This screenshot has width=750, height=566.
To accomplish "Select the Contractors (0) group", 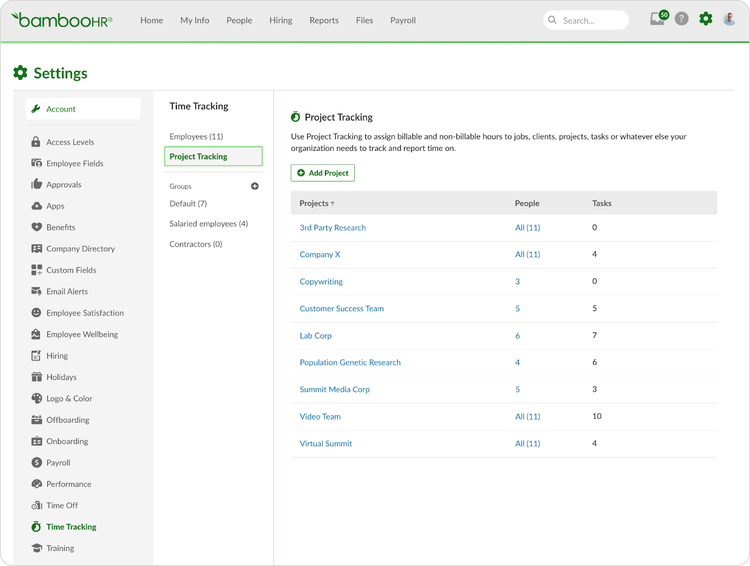I will (x=196, y=244).
